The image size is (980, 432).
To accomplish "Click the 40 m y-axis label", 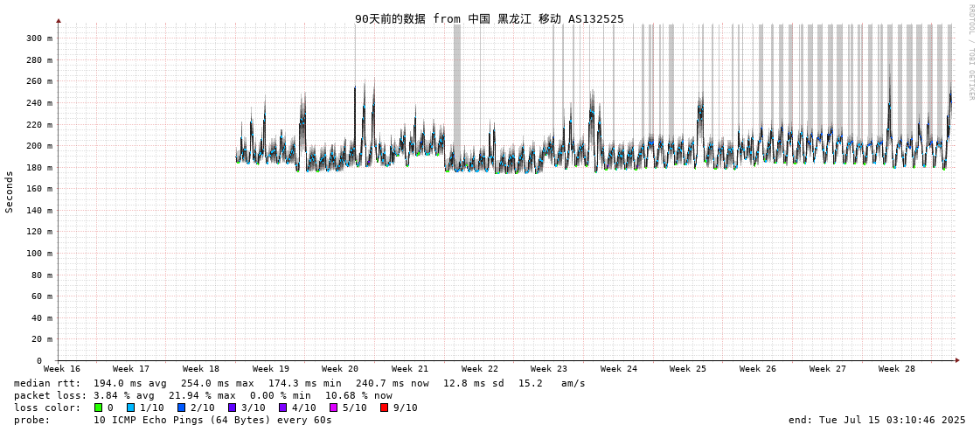I will tap(42, 318).
